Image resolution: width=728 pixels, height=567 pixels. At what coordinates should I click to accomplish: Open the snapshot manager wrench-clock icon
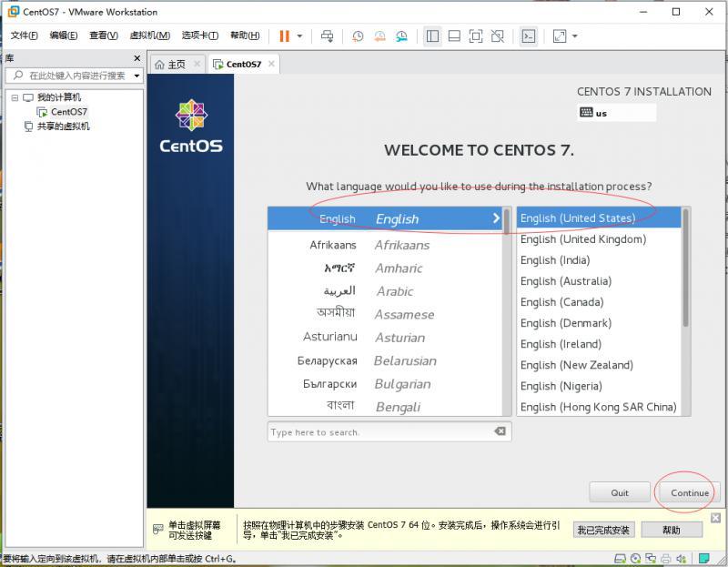point(401,36)
